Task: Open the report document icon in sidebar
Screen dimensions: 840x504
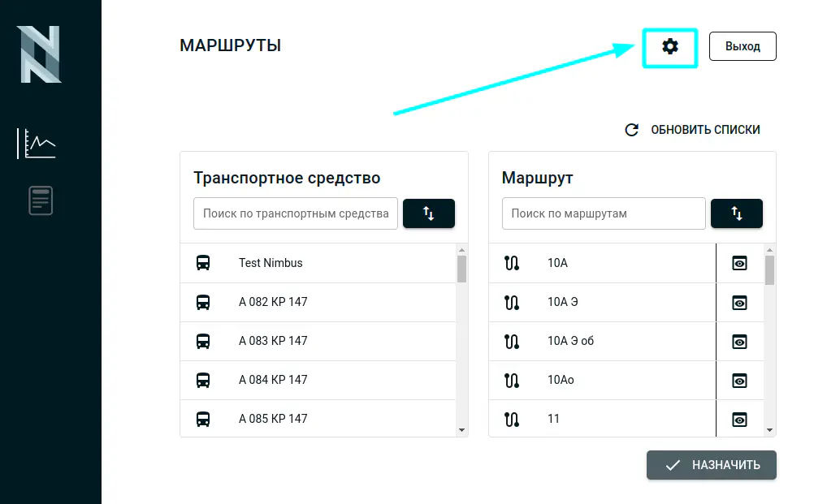Action: click(x=41, y=200)
